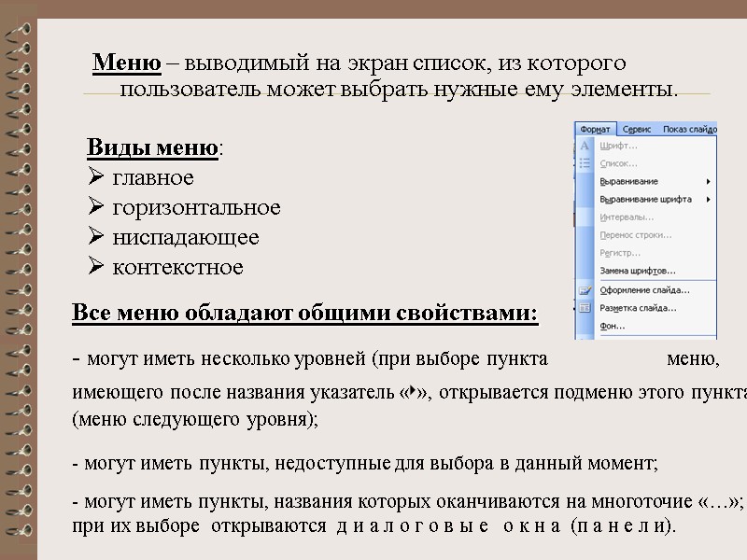Click the slide design icon beside Оформление слайда
The width and height of the screenshot is (747, 560).
(x=585, y=290)
